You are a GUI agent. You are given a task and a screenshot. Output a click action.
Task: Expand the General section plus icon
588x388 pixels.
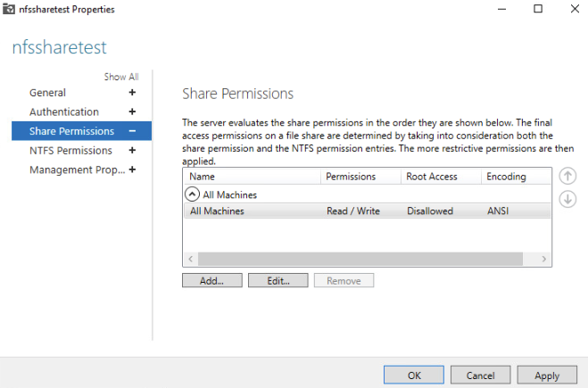coord(132,93)
